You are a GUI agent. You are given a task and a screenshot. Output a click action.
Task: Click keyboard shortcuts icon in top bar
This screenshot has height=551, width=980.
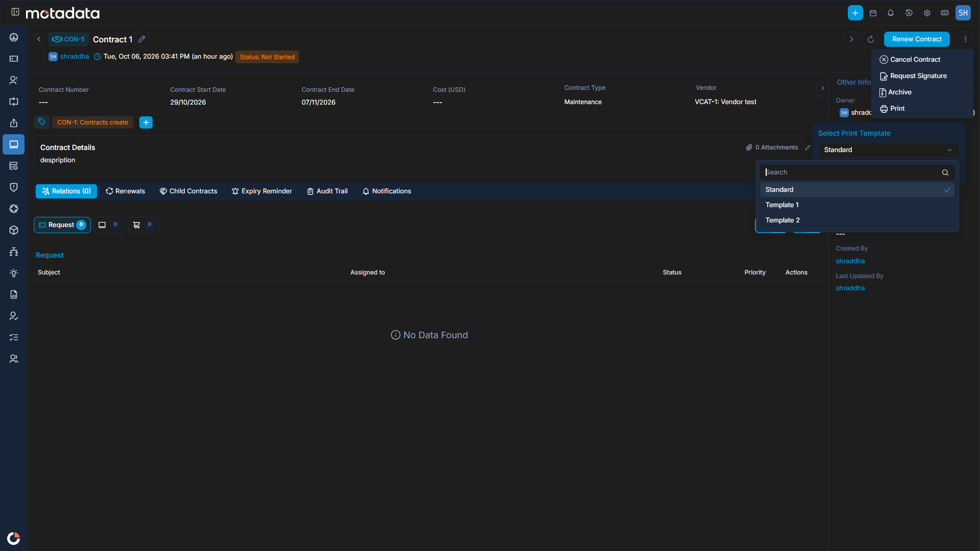(x=945, y=13)
